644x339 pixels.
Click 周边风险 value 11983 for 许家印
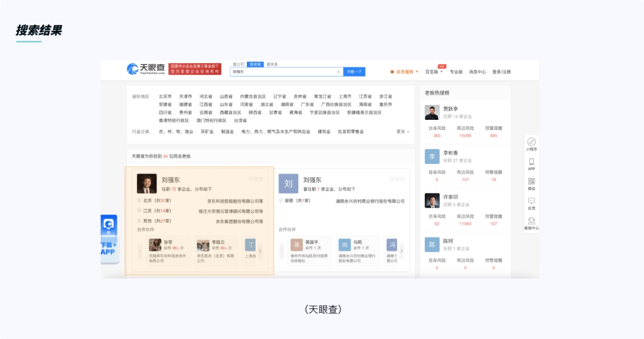[465, 223]
